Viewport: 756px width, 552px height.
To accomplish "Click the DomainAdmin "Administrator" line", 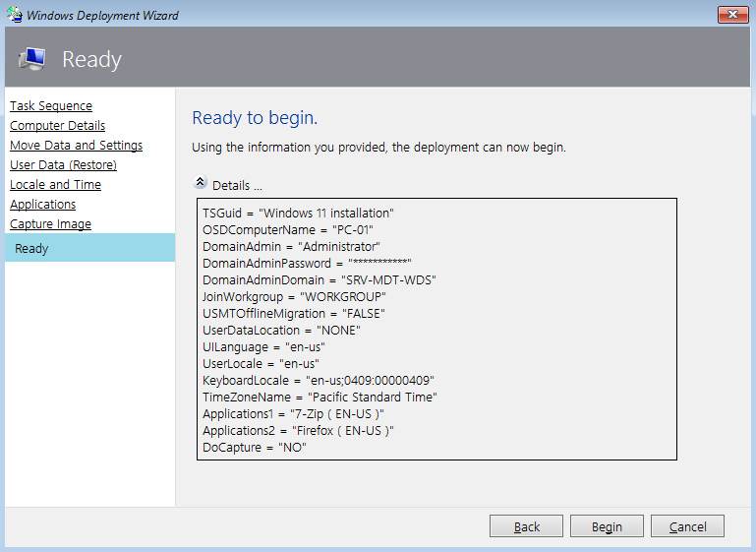I will point(291,247).
